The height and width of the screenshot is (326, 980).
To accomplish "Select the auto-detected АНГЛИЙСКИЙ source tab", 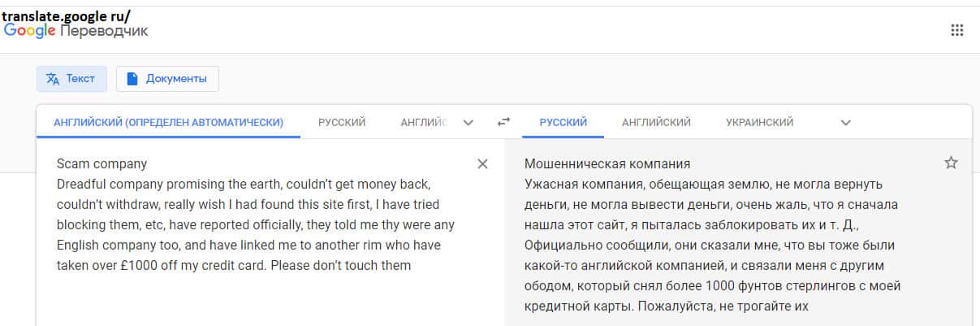I will [168, 122].
